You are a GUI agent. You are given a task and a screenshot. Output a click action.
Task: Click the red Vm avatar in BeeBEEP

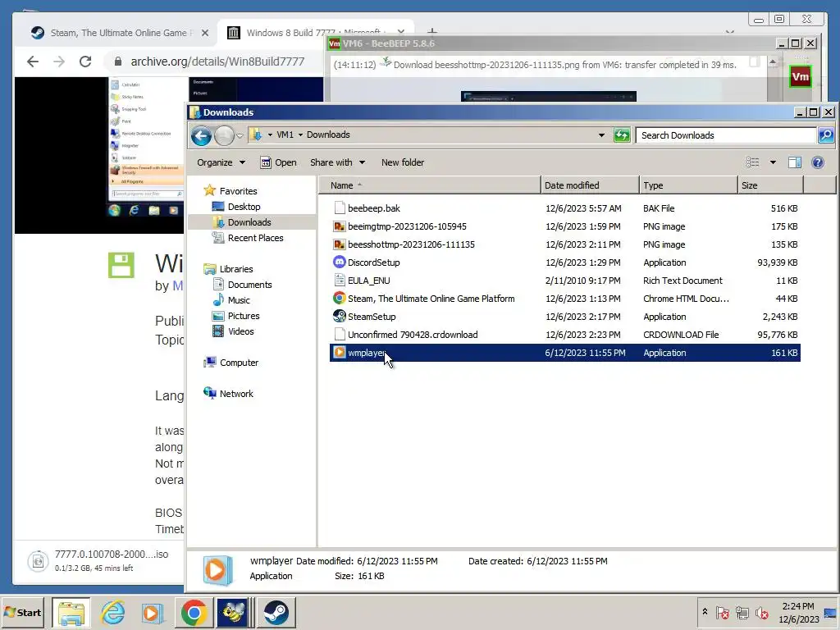[800, 76]
